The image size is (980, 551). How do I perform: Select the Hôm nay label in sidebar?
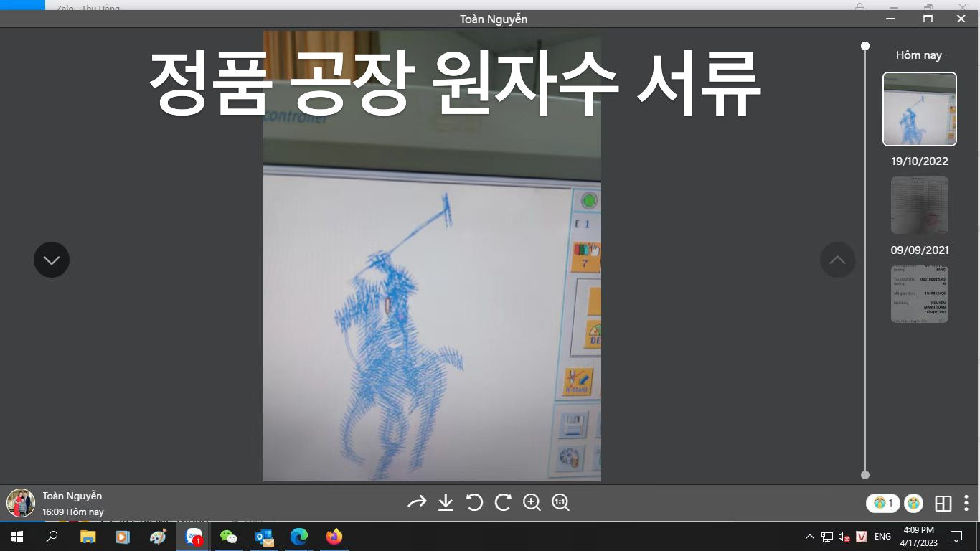919,55
